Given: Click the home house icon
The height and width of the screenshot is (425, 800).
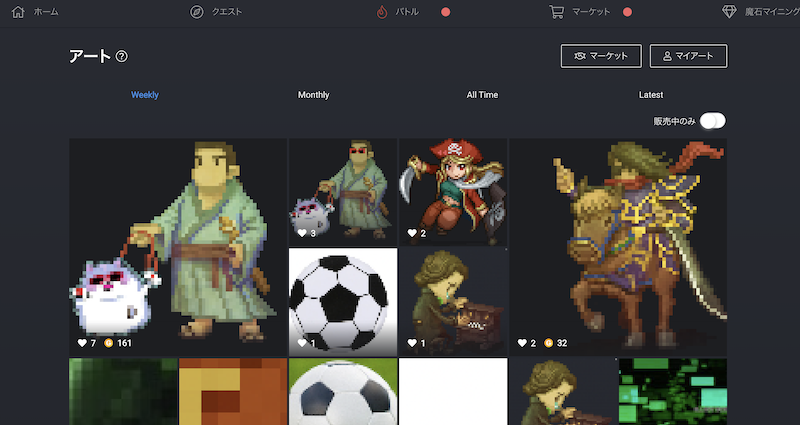Looking at the screenshot, I should tap(18, 12).
